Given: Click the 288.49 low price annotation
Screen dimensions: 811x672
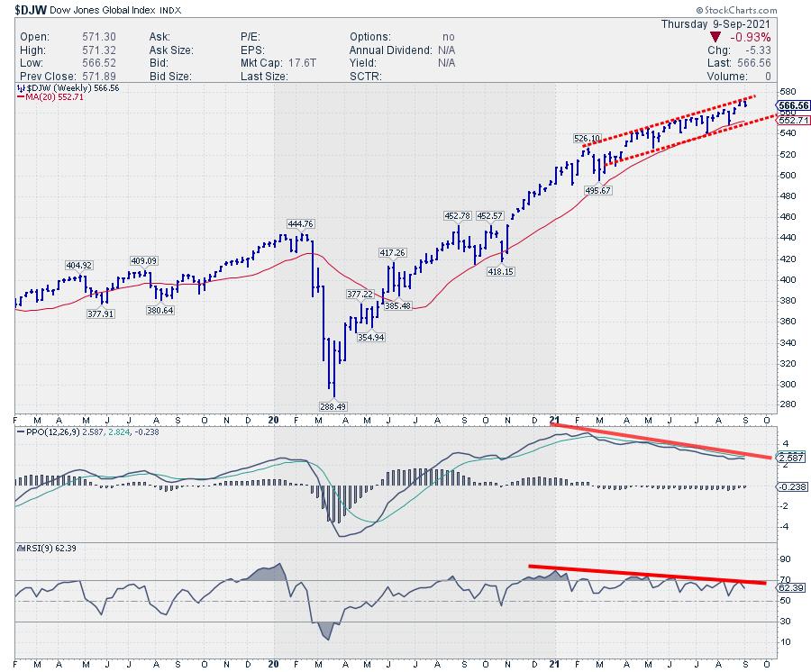Looking at the screenshot, I should pyautogui.click(x=331, y=405).
